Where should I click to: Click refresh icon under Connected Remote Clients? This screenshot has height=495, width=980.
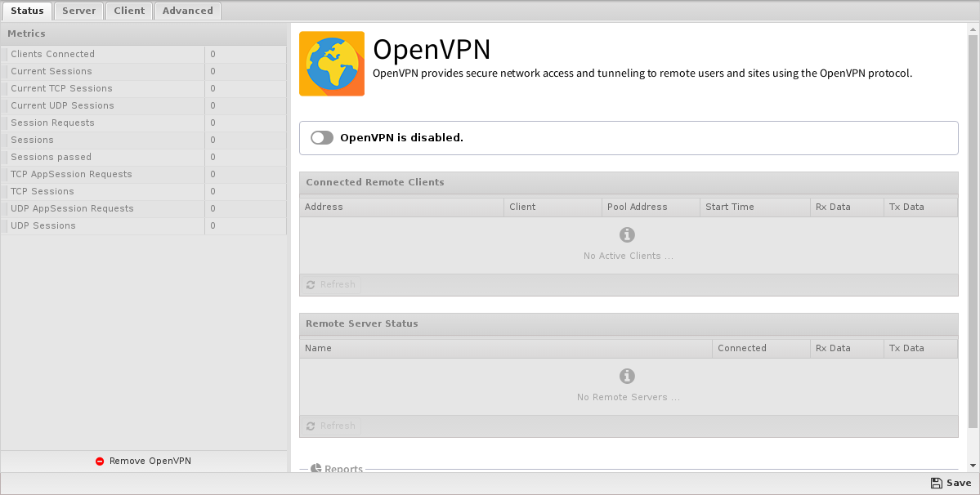click(311, 285)
